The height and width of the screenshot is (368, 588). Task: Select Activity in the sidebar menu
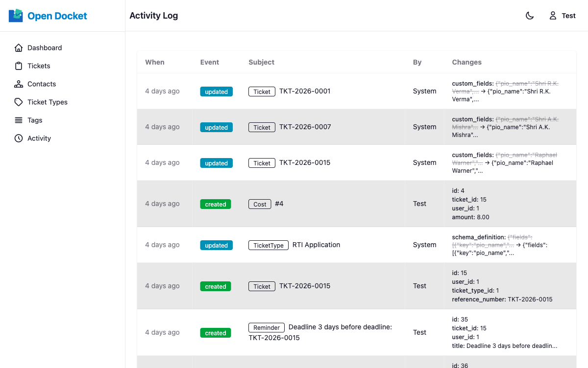[39, 138]
